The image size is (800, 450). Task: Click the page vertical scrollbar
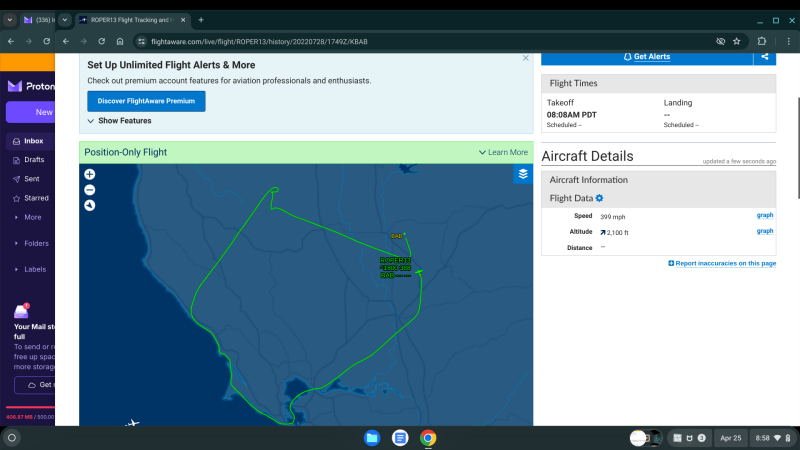(797, 148)
